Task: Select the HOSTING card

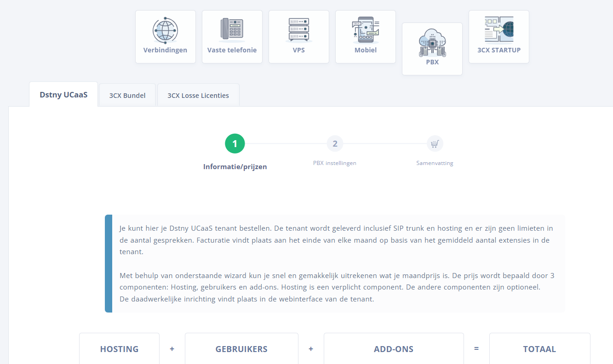Action: tap(120, 348)
